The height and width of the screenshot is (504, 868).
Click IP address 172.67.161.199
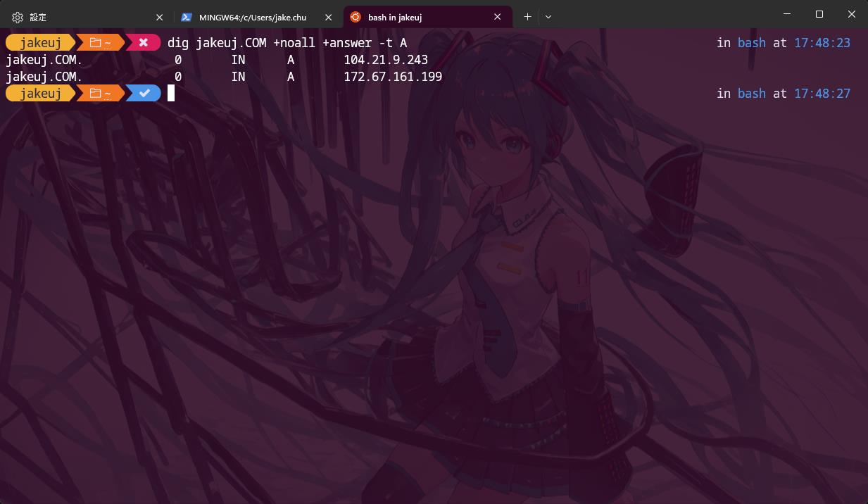tap(393, 76)
